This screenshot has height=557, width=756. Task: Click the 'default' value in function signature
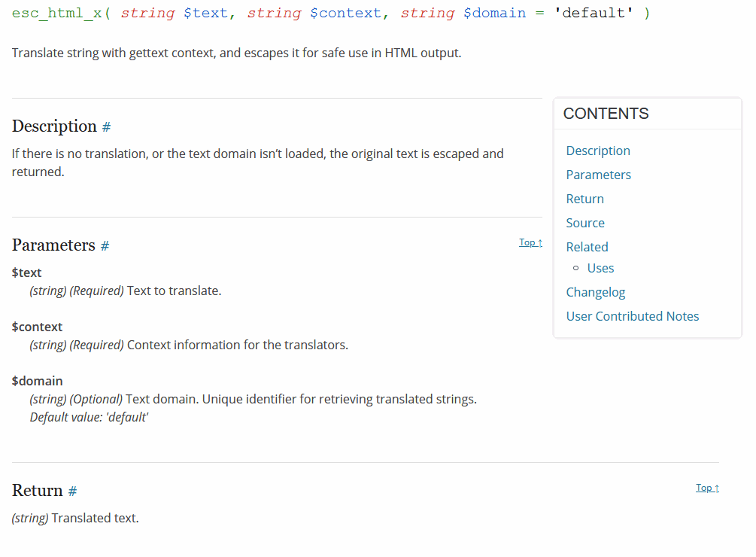point(593,13)
